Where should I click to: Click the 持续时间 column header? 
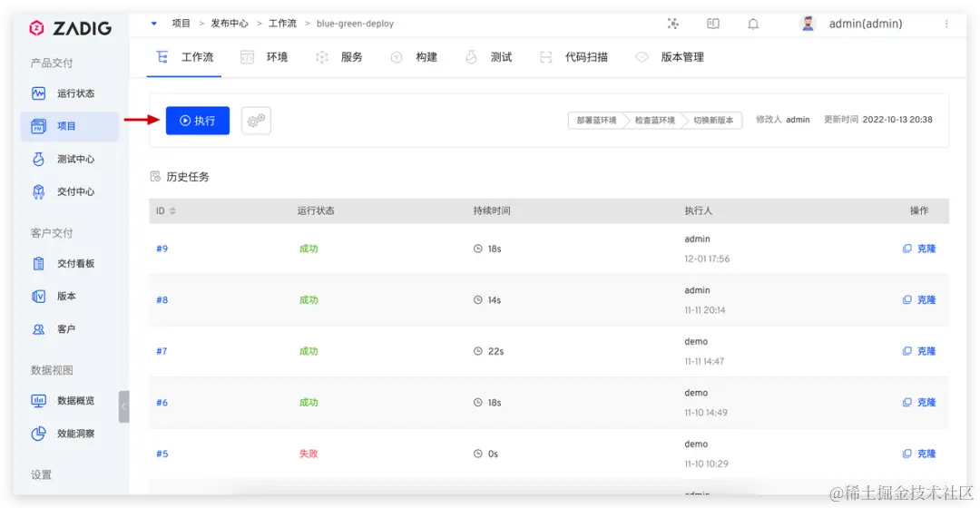[492, 211]
